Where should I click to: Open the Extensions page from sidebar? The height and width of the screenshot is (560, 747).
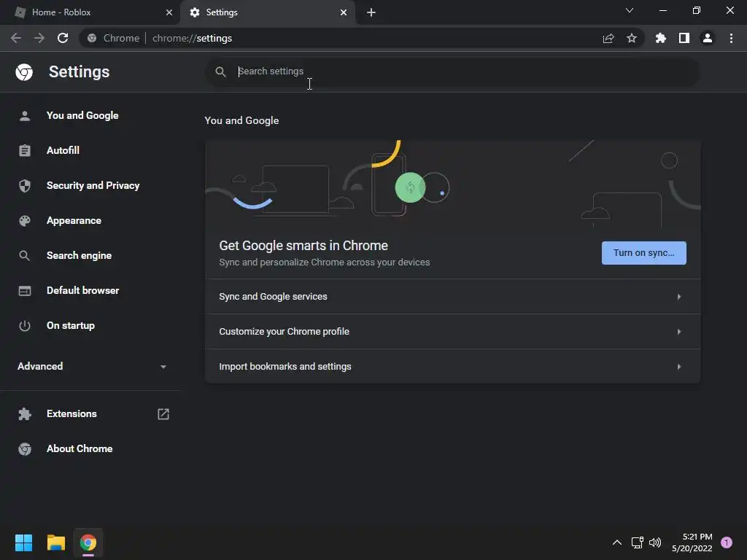point(71,414)
